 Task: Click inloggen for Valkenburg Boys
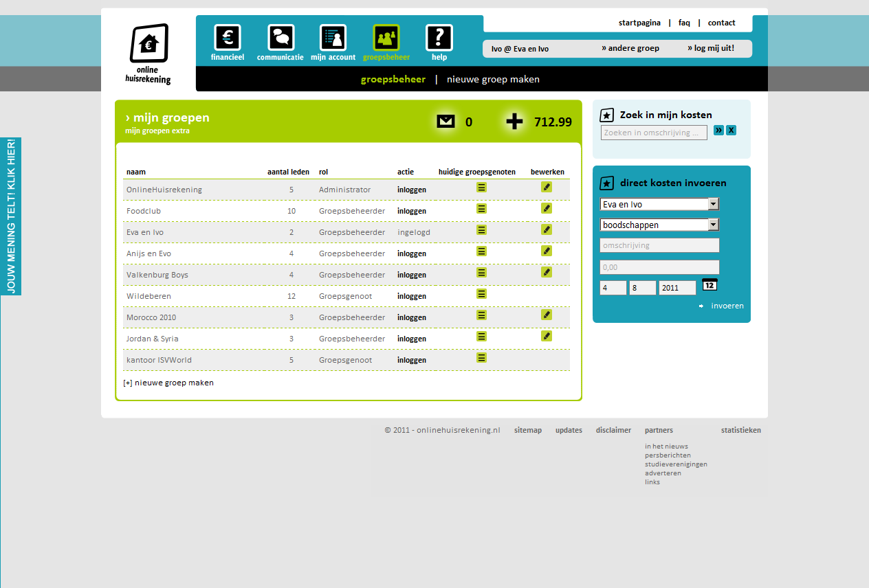click(x=412, y=275)
